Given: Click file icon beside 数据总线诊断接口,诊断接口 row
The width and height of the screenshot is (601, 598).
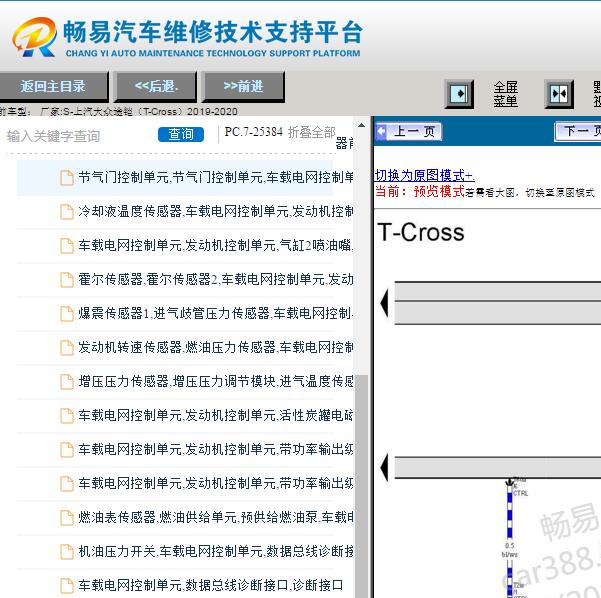Looking at the screenshot, I should 67,586.
